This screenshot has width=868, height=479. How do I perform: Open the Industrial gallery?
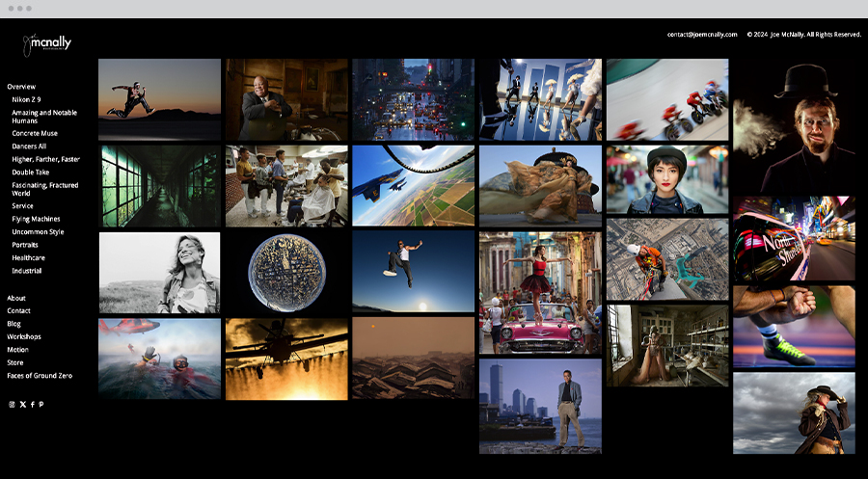27,271
